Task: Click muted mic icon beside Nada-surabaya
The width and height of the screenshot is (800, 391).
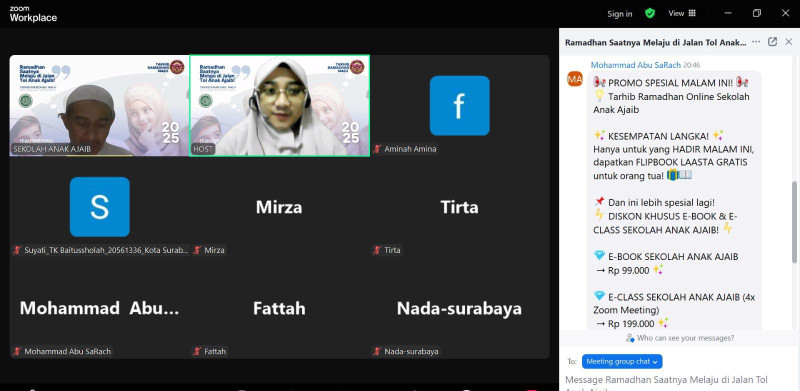Action: pyautogui.click(x=378, y=351)
